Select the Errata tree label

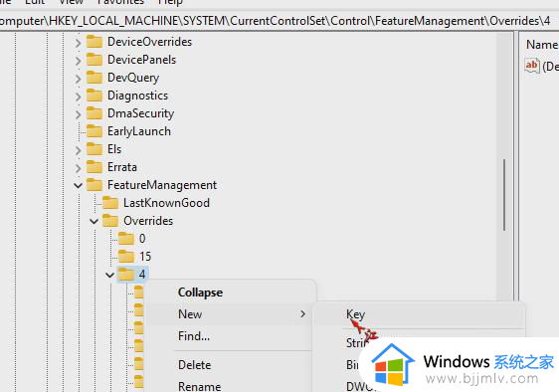122,167
